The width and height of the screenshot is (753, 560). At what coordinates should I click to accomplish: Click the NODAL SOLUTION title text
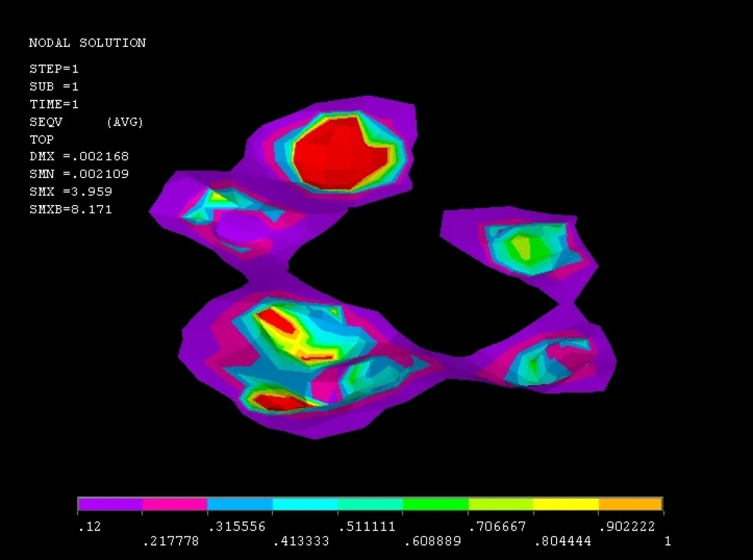[87, 43]
